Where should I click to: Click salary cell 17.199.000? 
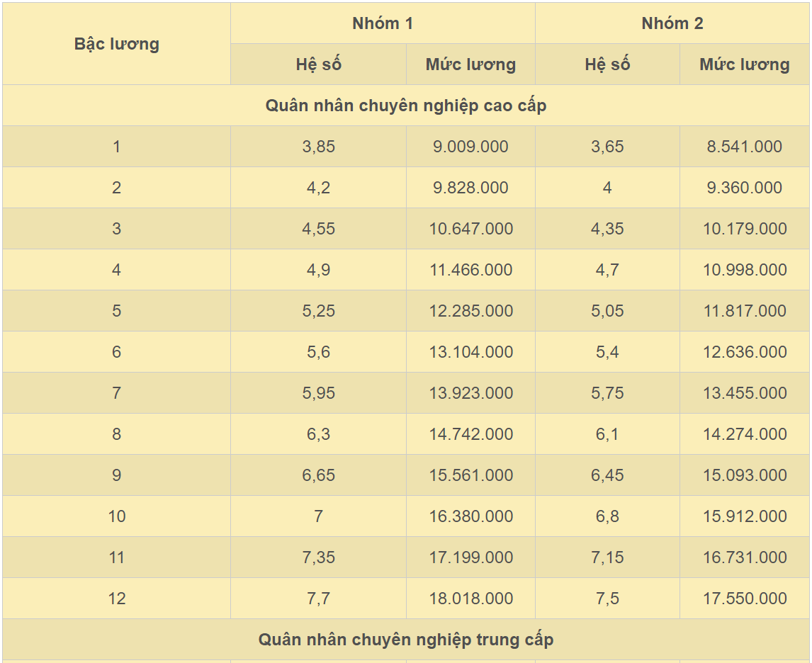(470, 557)
